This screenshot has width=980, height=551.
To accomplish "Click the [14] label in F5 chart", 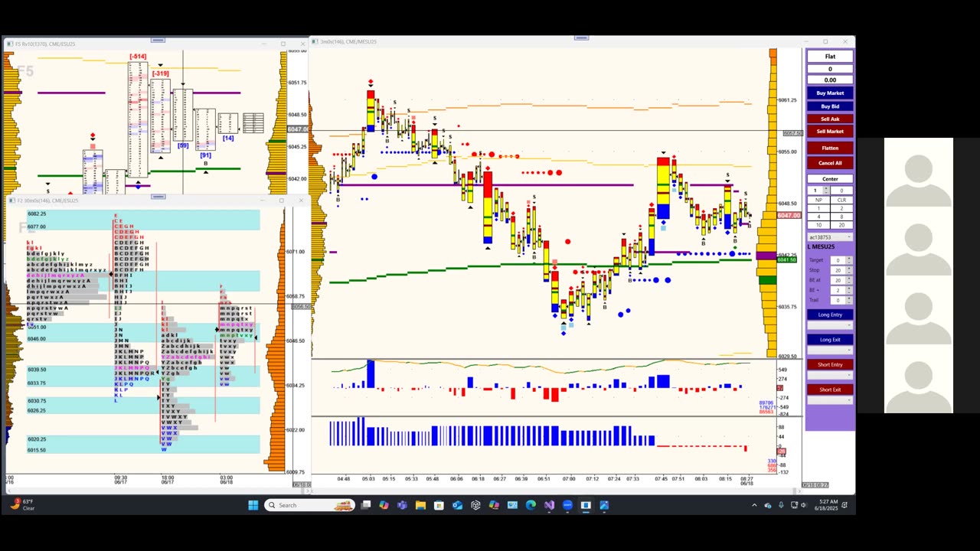I will point(228,138).
